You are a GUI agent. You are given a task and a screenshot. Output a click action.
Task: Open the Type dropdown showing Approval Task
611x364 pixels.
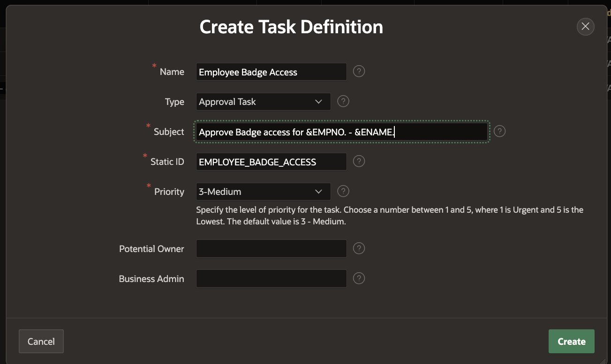coord(263,102)
